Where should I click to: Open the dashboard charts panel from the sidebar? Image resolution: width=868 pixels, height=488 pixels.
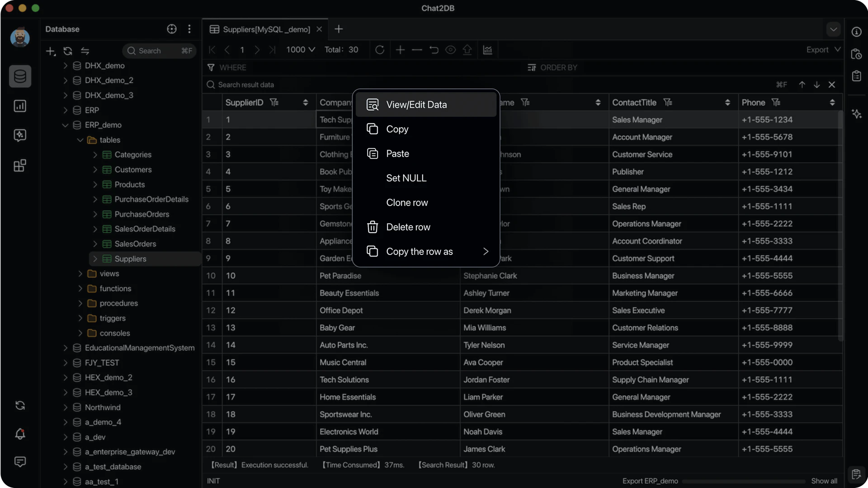click(20, 106)
